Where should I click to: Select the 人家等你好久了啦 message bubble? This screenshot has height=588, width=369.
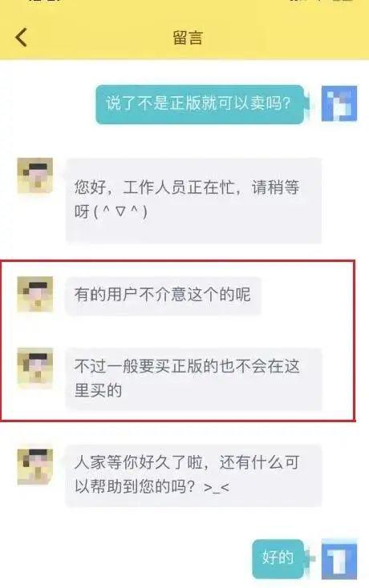coord(193,475)
